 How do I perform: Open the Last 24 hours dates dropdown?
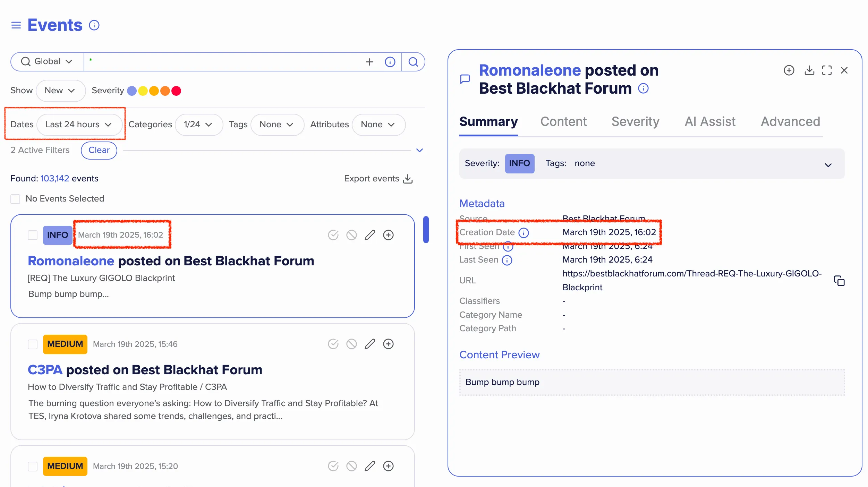pos(79,125)
